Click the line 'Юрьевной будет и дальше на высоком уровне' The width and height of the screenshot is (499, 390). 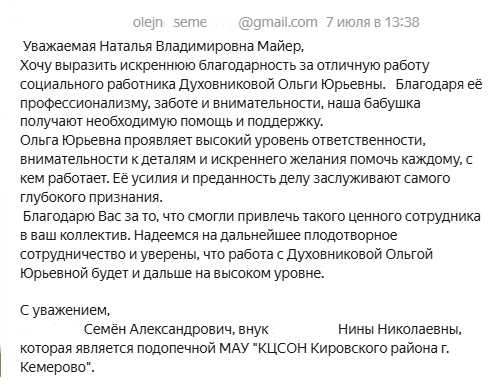(x=171, y=273)
